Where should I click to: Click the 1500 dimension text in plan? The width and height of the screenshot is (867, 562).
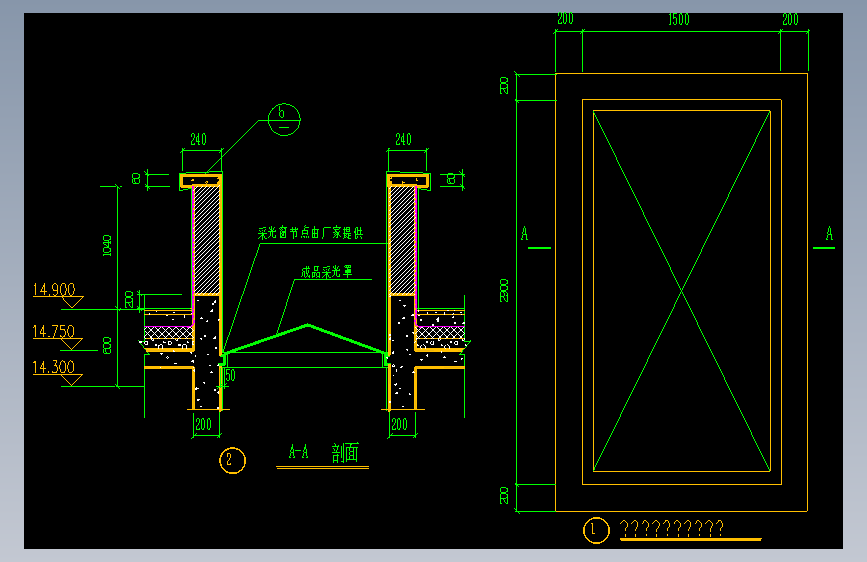[679, 19]
